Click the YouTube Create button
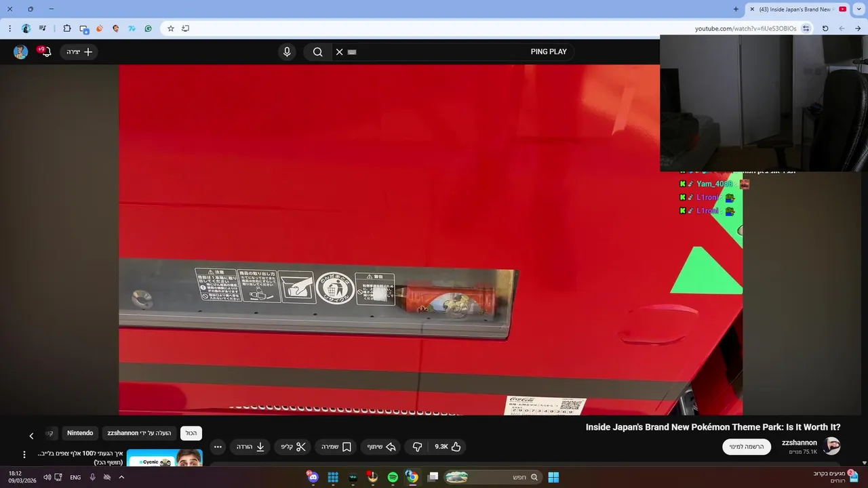Screen dimensions: 868x488 [79, 52]
